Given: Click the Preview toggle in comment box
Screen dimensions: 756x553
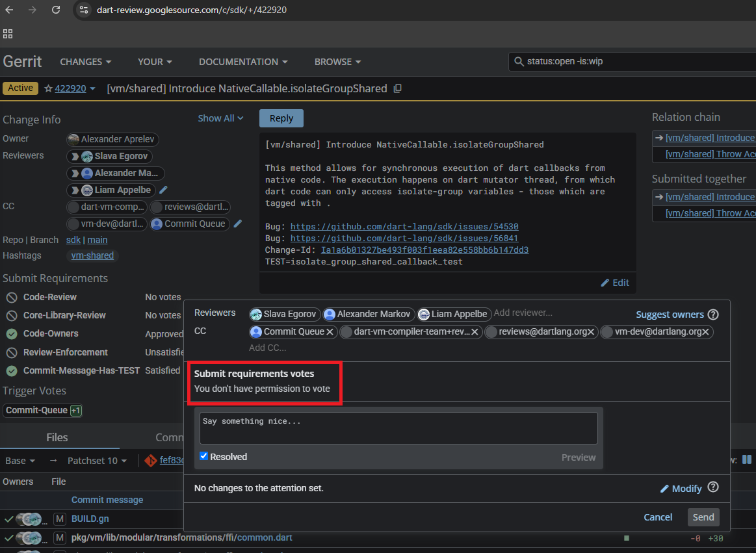Looking at the screenshot, I should (x=578, y=457).
